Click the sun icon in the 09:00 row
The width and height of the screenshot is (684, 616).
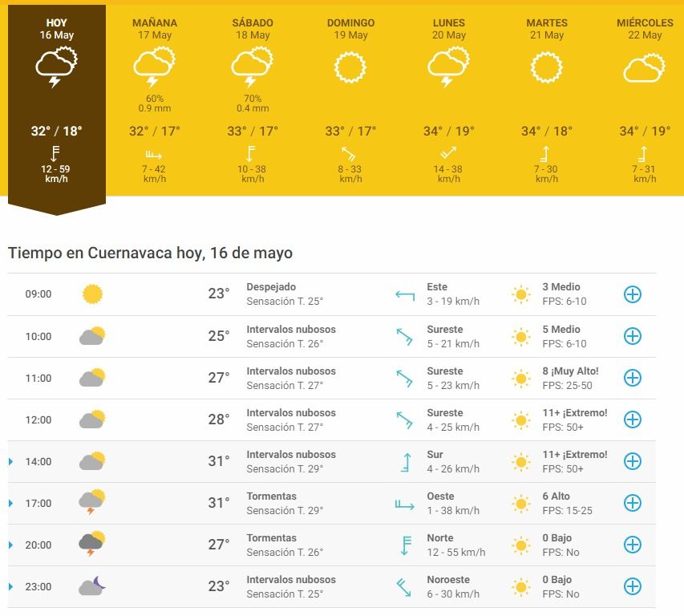93,294
